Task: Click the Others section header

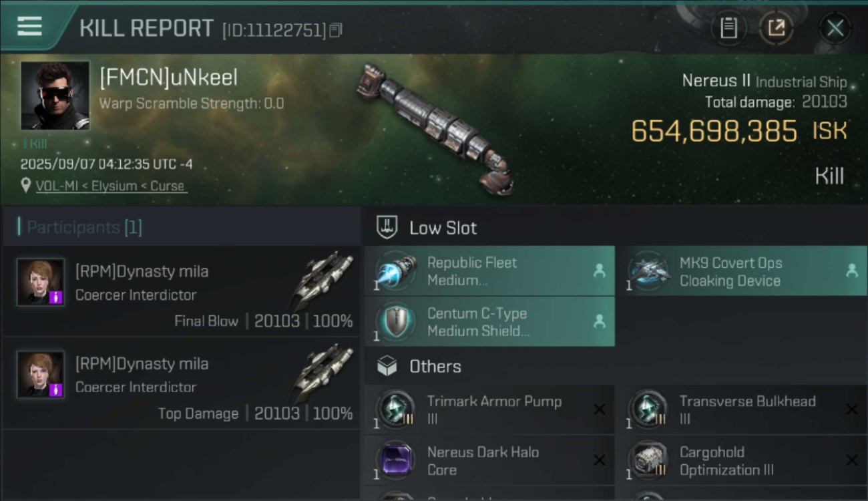Action: (x=435, y=366)
